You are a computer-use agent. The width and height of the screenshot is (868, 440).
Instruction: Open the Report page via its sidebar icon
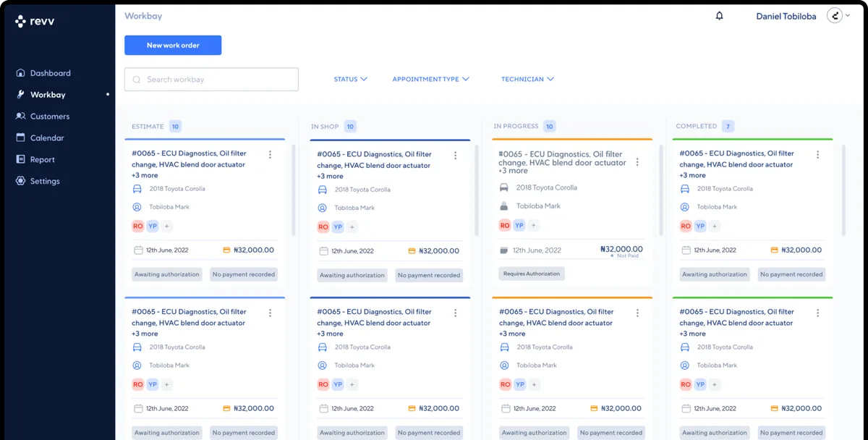tap(20, 159)
